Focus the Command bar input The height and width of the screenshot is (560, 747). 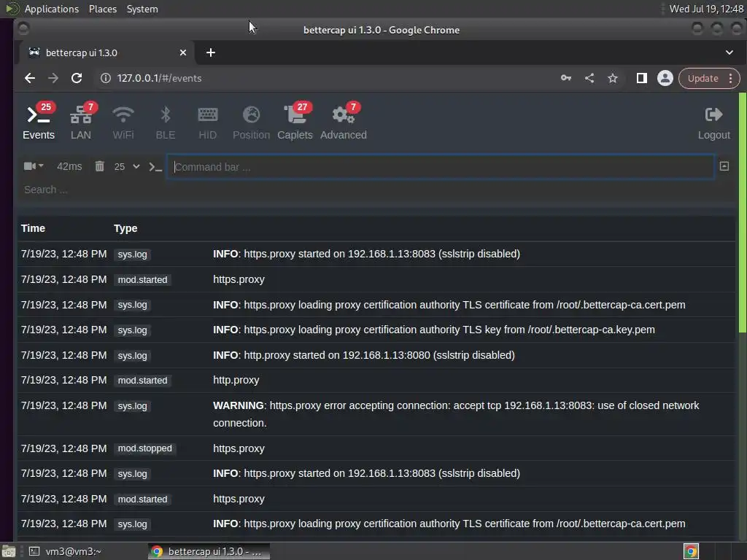point(440,167)
